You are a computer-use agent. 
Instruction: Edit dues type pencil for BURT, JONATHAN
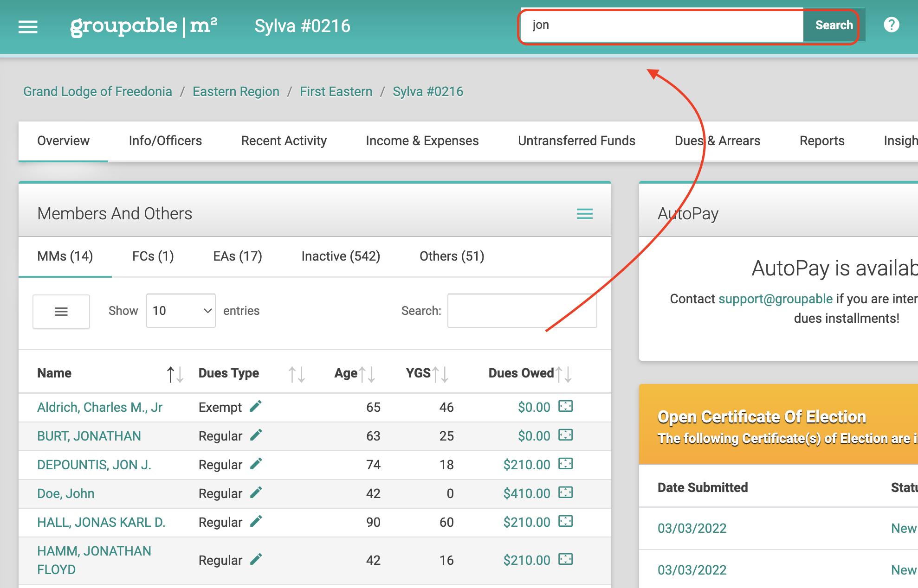[x=256, y=435]
